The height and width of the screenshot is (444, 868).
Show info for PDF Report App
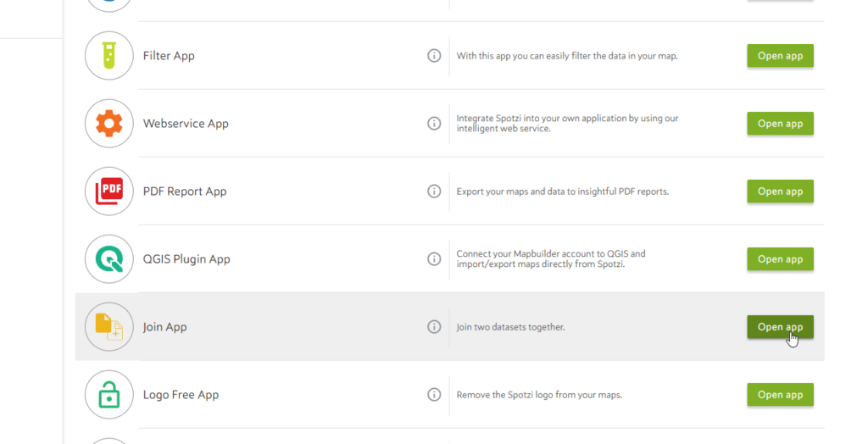[434, 191]
